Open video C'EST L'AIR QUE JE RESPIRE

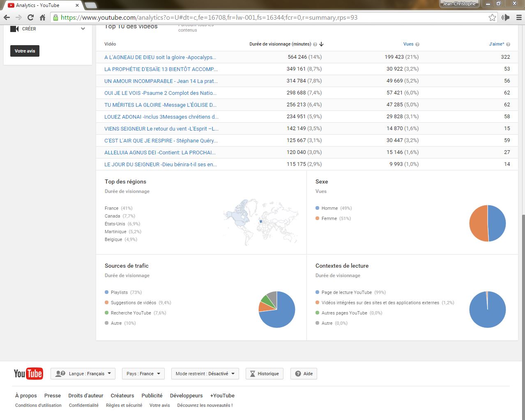pos(161,140)
